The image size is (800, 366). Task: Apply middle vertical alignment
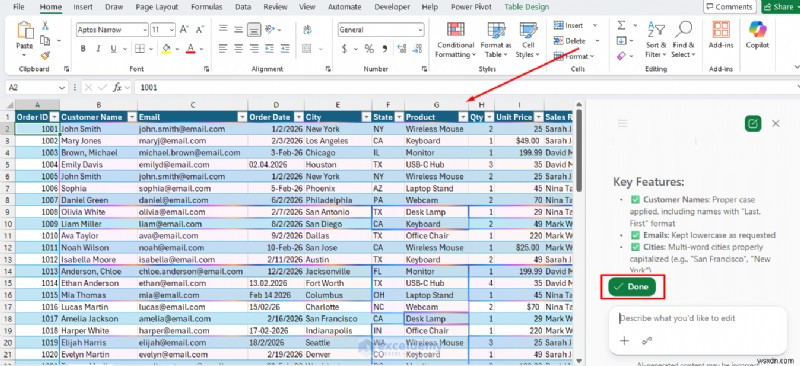point(238,29)
